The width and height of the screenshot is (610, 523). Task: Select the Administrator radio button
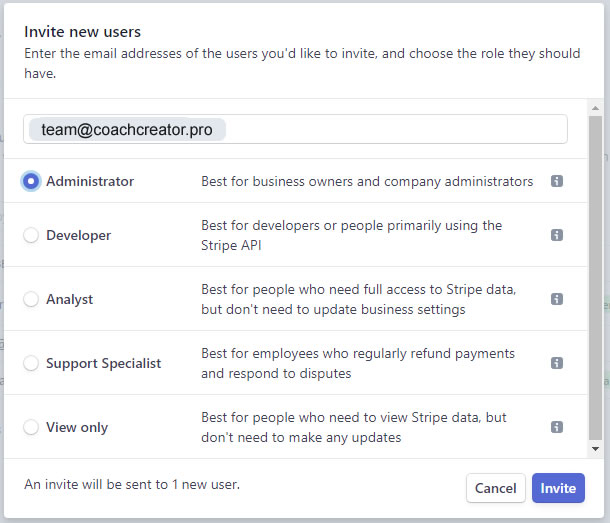31,181
